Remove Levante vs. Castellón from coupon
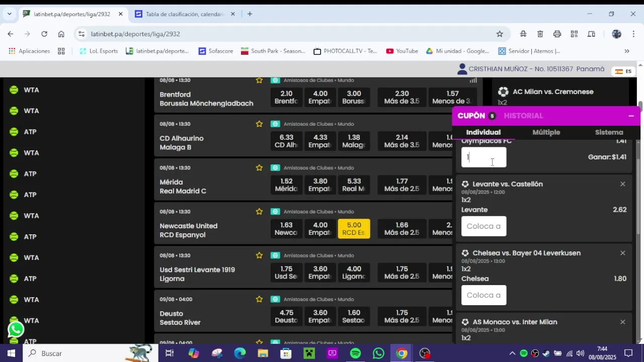Screen dimensions: 644x362 pos(622,184)
